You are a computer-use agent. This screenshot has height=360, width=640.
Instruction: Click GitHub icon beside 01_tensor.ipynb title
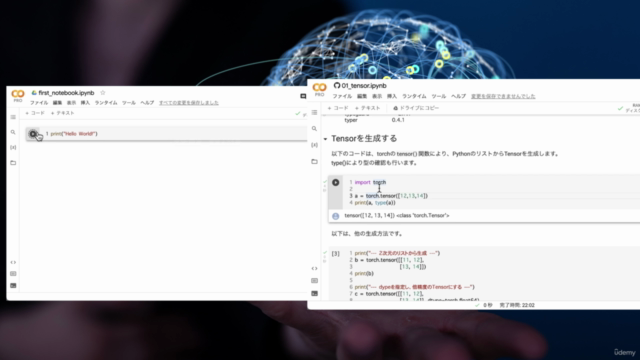tap(337, 85)
